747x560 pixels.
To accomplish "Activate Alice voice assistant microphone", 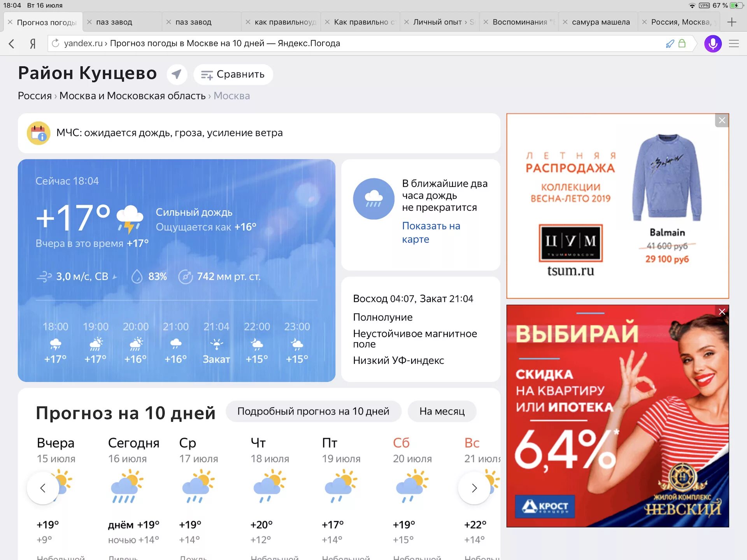I will [x=713, y=44].
